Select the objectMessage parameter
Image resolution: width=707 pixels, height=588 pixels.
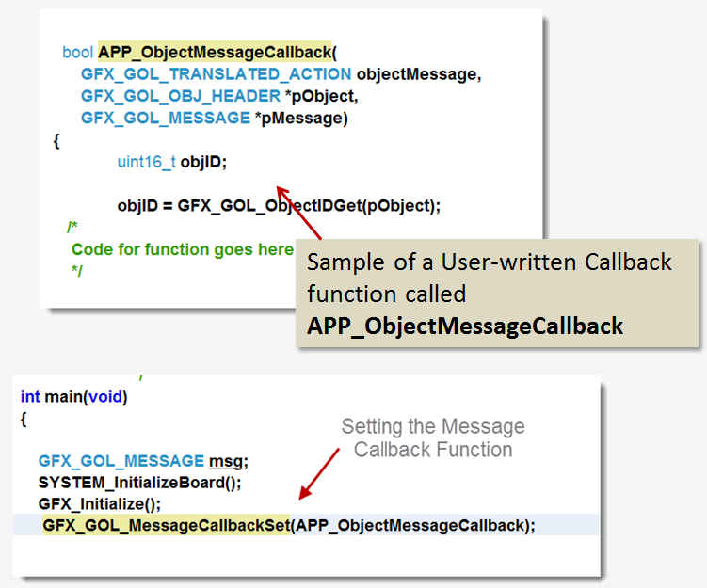418,74
